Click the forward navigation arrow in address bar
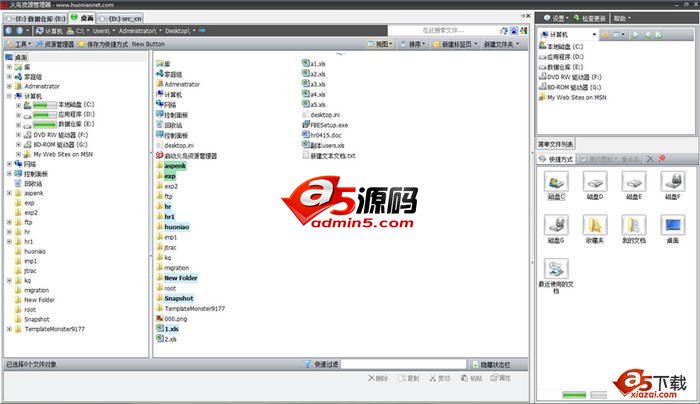 (x=20, y=31)
